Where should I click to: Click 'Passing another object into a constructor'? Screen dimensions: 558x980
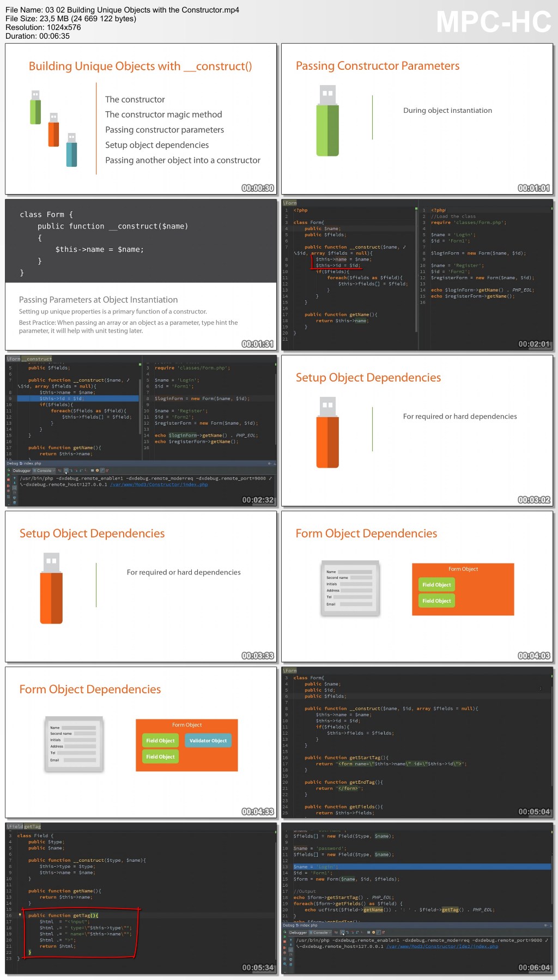pos(183,160)
